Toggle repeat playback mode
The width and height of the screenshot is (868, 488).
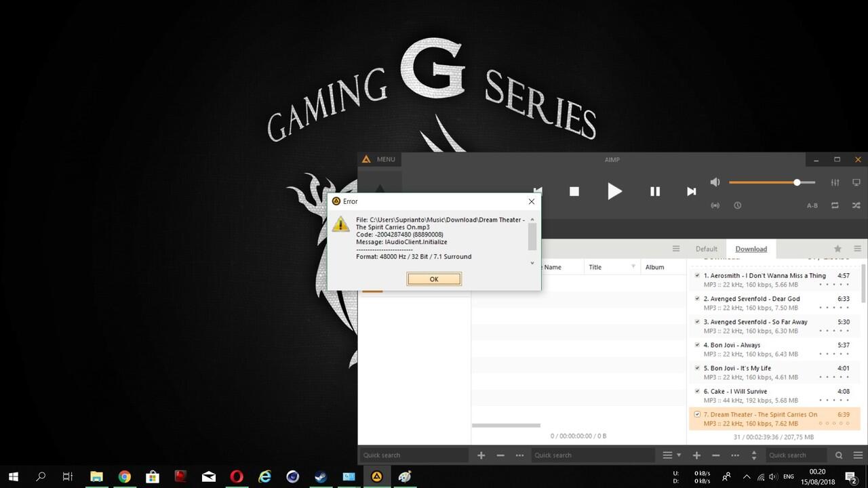[835, 205]
